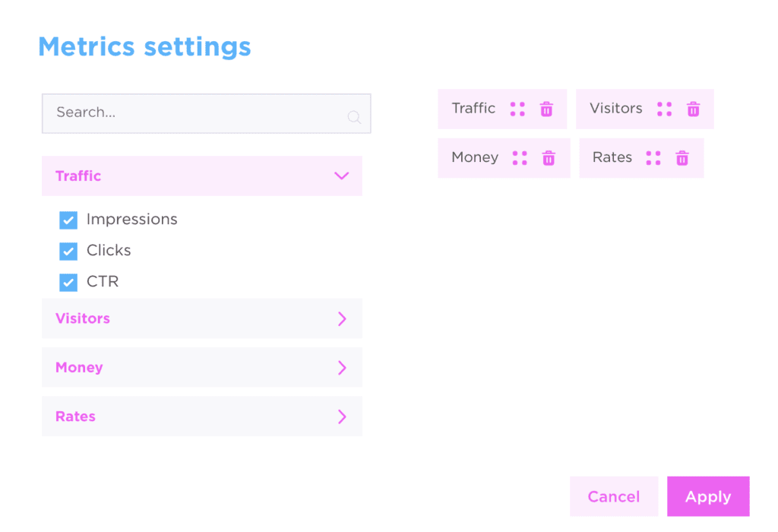Select the CTR label text
The height and width of the screenshot is (532, 778).
pyautogui.click(x=103, y=281)
